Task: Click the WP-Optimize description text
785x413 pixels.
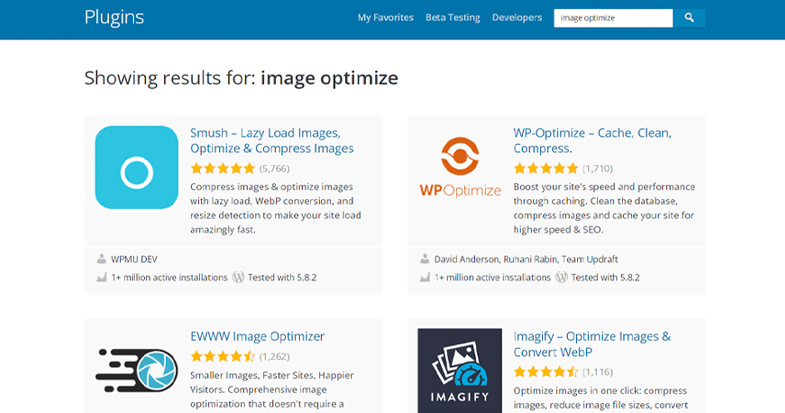Action: (x=604, y=208)
